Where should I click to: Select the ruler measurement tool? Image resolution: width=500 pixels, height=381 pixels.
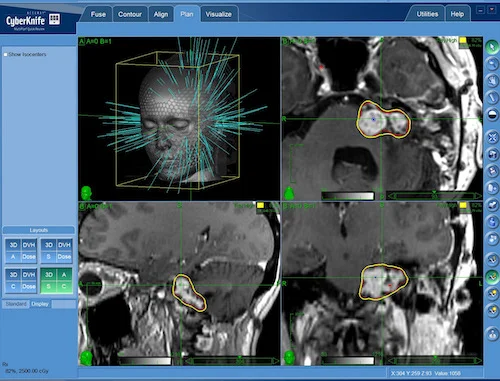click(x=492, y=97)
